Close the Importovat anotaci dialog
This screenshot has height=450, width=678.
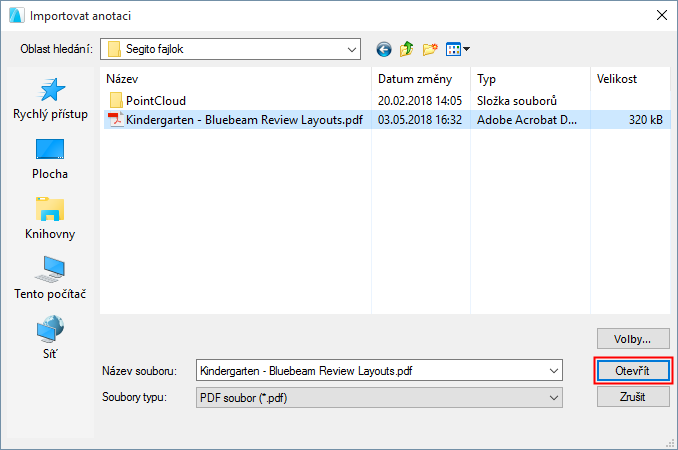[662, 16]
